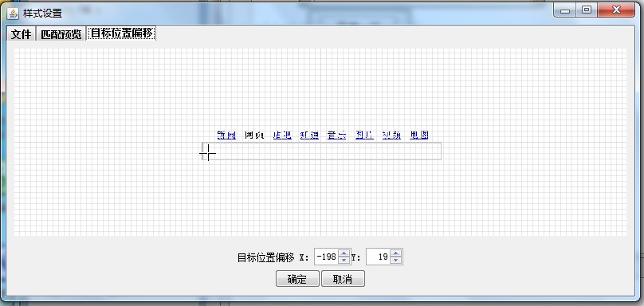
Task: Click the Y offset value field
Action: point(379,257)
